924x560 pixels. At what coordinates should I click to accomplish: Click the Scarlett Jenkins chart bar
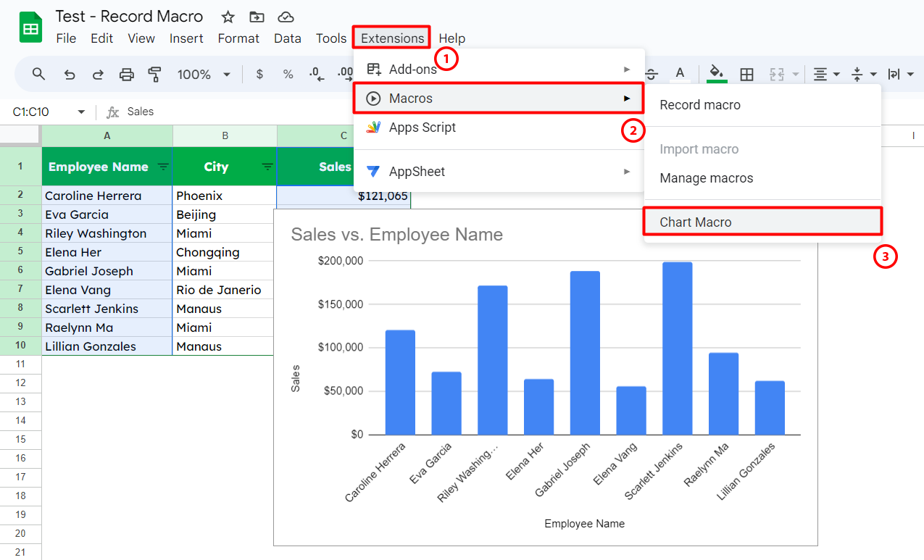[x=677, y=348]
